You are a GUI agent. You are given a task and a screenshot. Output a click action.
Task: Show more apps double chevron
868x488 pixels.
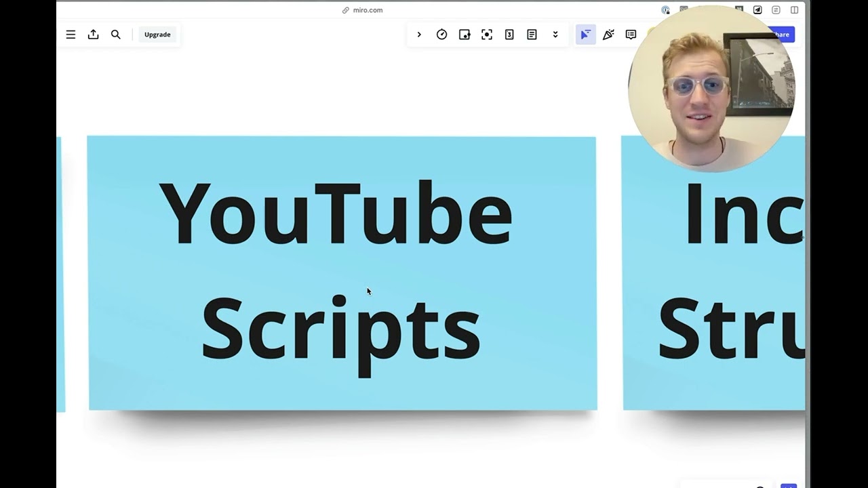point(555,35)
